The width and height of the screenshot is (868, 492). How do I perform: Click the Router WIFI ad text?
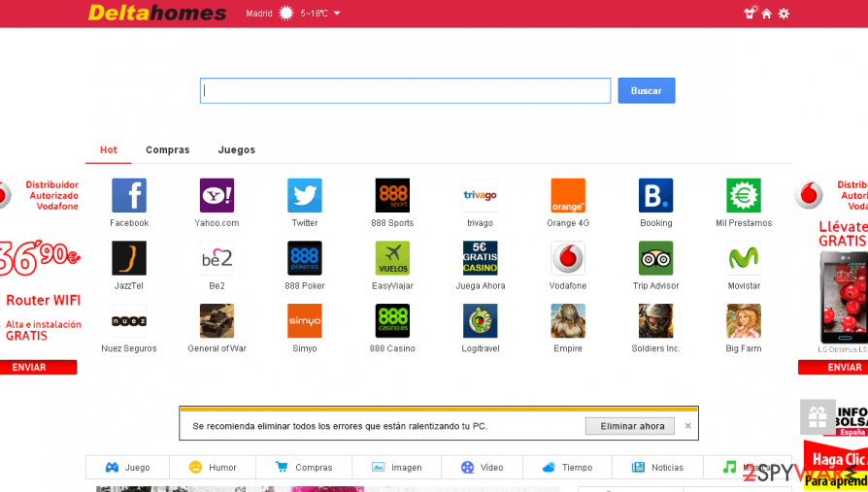point(43,301)
